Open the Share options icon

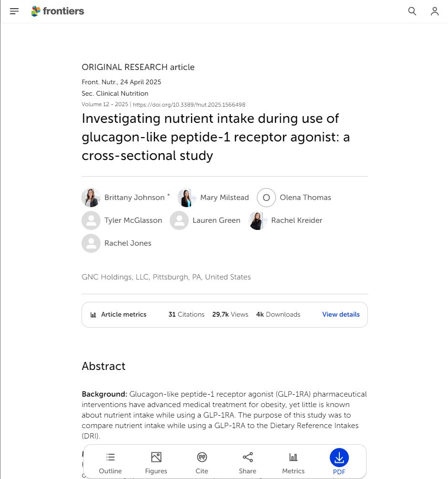tap(248, 457)
